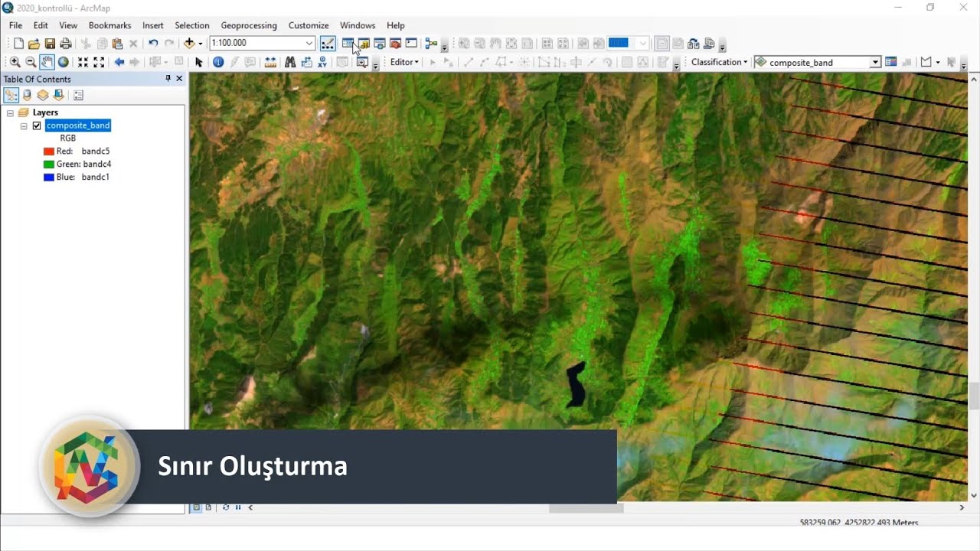
Task: Open the File menu
Action: click(15, 25)
